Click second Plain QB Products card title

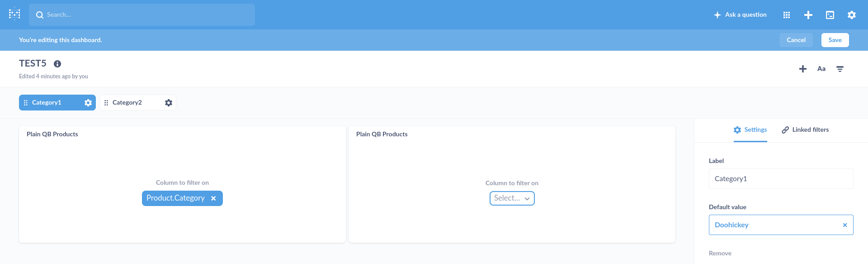382,134
